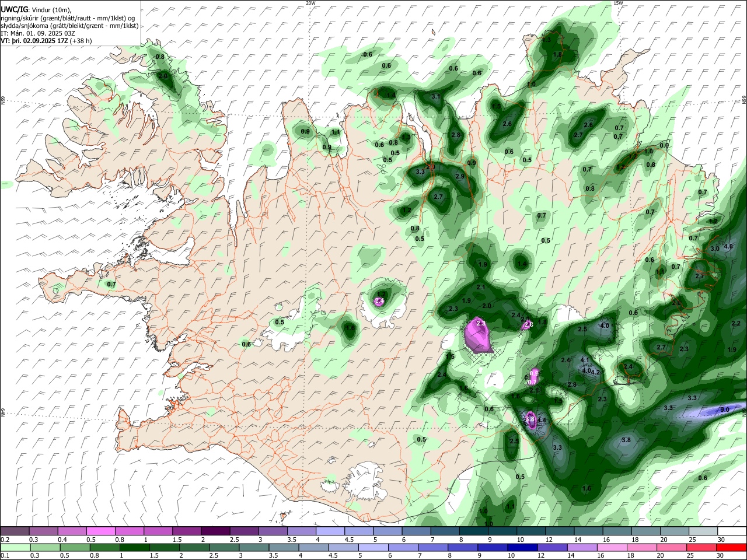
Task: Click the 4.2 precipitation value
Action: pyautogui.click(x=596, y=372)
